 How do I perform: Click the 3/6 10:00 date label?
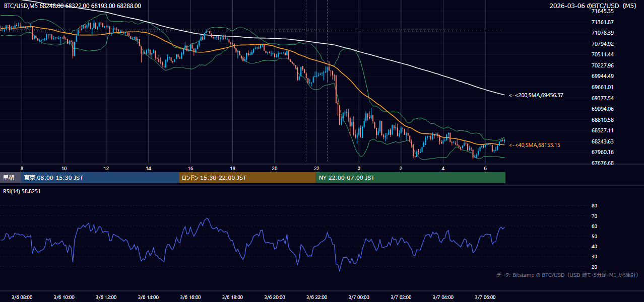click(64, 297)
